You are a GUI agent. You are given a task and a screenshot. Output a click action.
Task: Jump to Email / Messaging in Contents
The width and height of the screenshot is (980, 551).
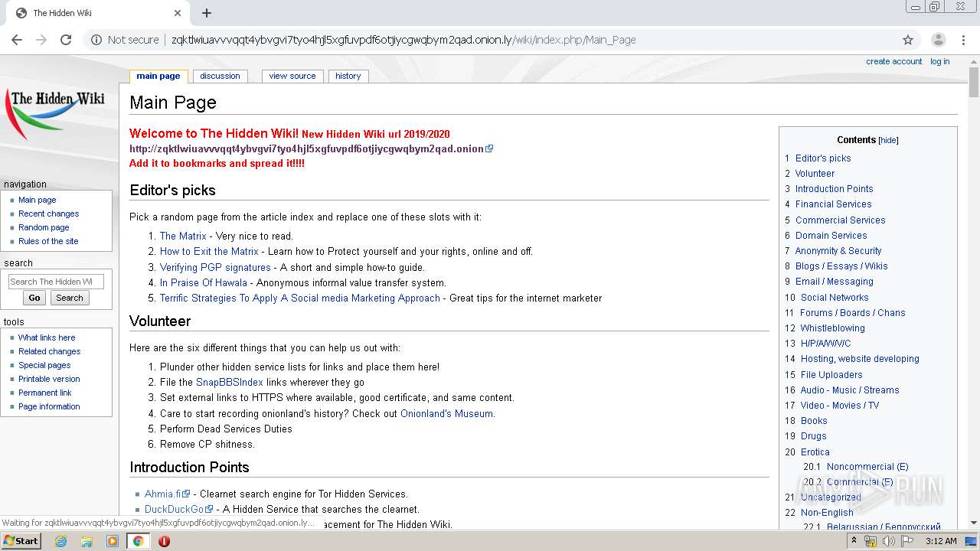834,282
